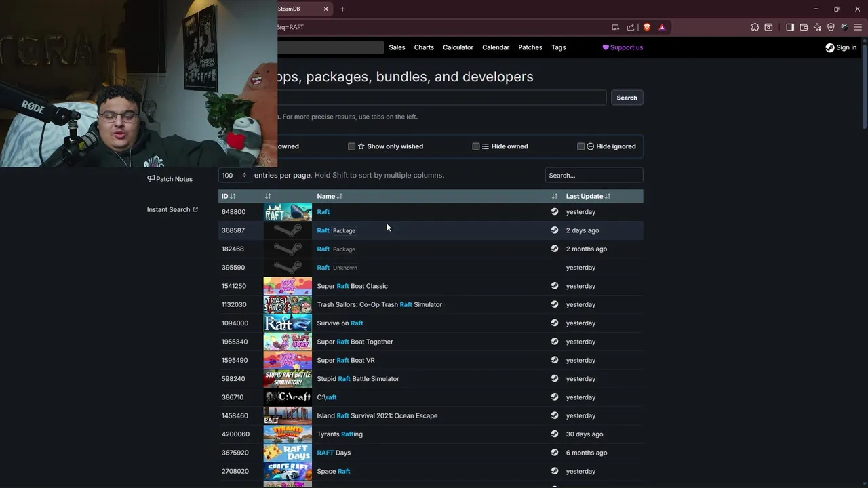
Task: Click ID 1541250 cell
Action: pyautogui.click(x=234, y=286)
